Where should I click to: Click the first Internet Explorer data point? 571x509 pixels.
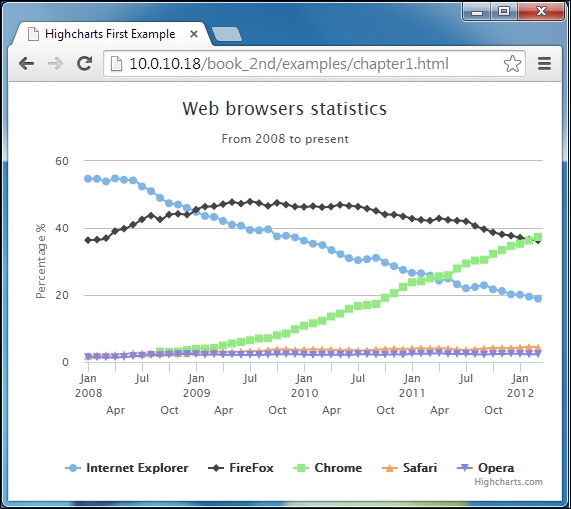click(x=88, y=179)
